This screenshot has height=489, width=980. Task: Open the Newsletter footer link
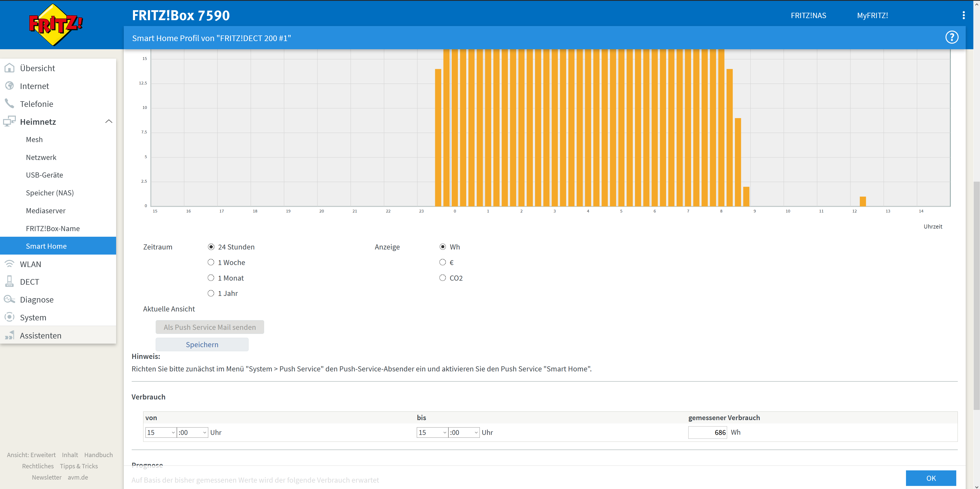point(46,477)
